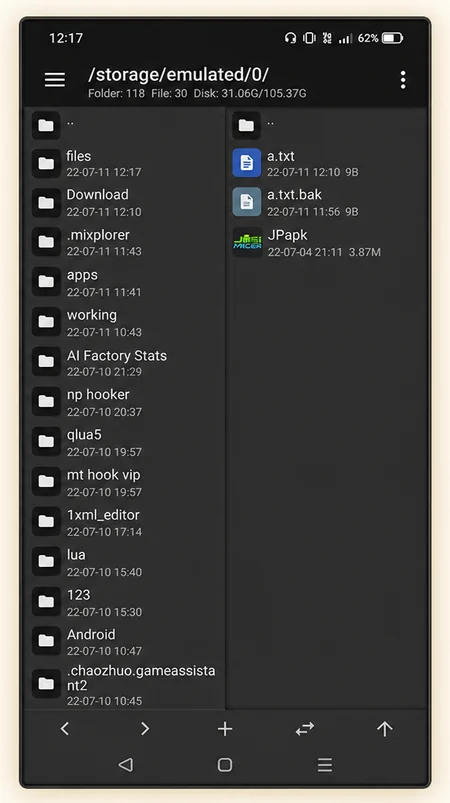
Task: Select the 'a.txt' file name
Action: (281, 156)
